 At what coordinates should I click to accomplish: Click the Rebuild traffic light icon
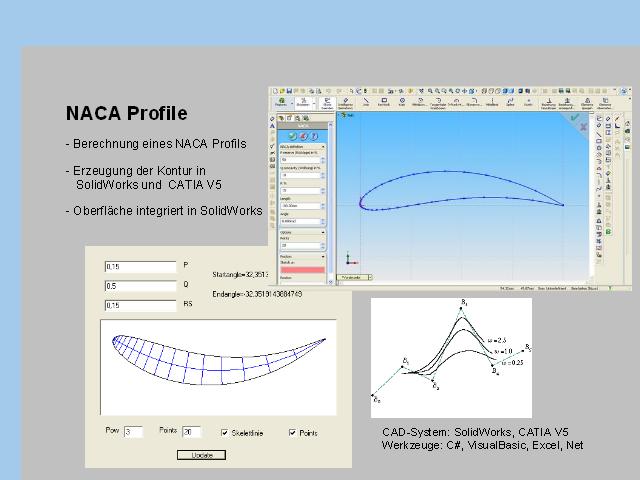[365, 91]
